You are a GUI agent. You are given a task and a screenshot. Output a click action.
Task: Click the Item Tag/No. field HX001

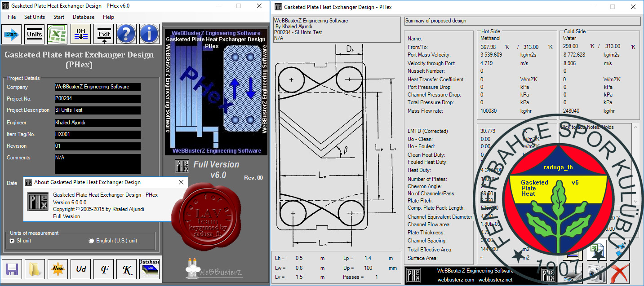[98, 134]
